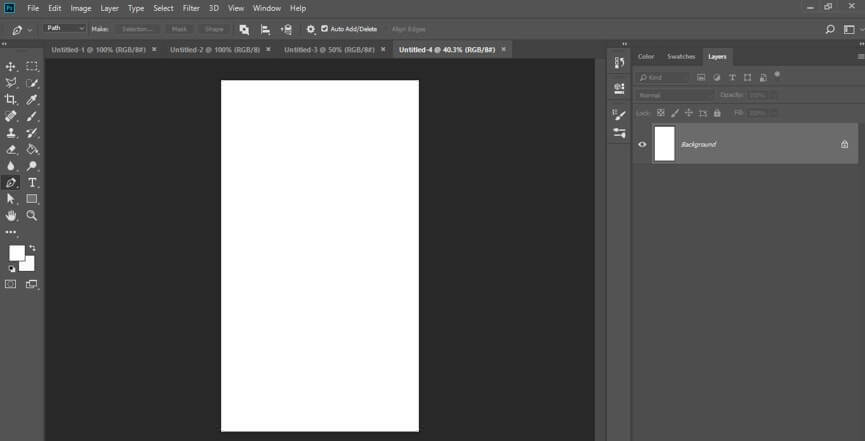Click the foreground color swatch
The image size is (865, 441).
coord(17,253)
